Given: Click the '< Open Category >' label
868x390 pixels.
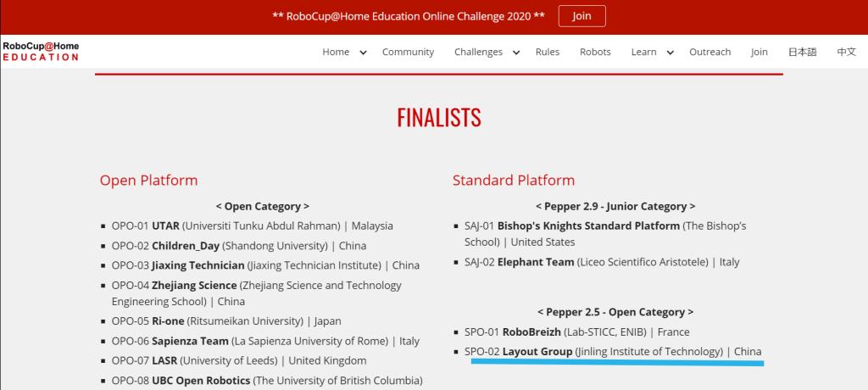Looking at the screenshot, I should click(x=263, y=206).
